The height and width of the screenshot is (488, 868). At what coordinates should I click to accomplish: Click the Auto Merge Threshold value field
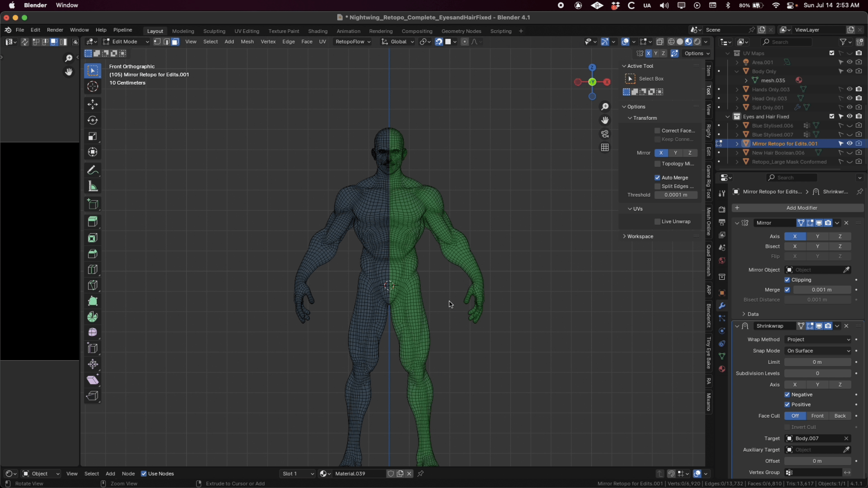676,195
